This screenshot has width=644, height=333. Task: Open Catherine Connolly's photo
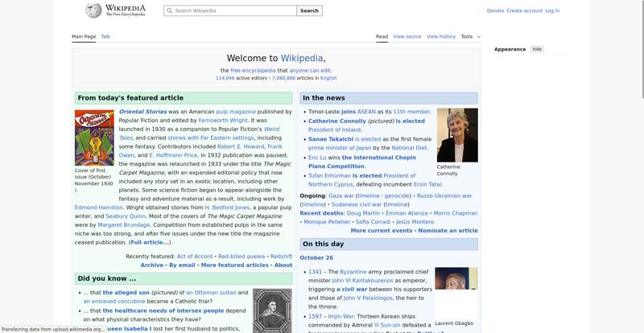coord(456,135)
